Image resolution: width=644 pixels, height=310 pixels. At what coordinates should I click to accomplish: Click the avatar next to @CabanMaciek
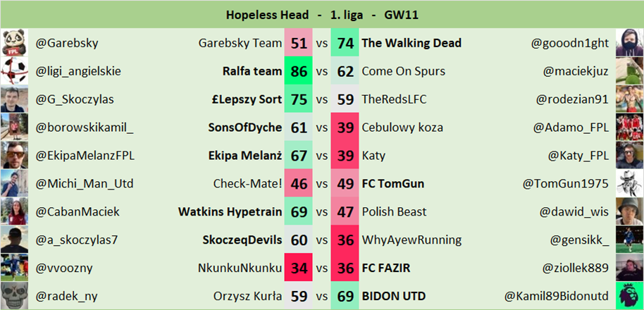pos(14,211)
